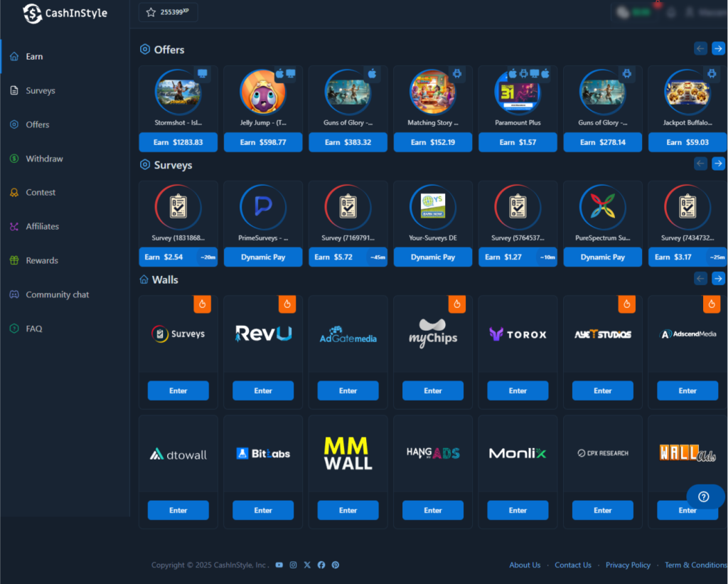Open PureSpectrum survey icon

tap(603, 207)
